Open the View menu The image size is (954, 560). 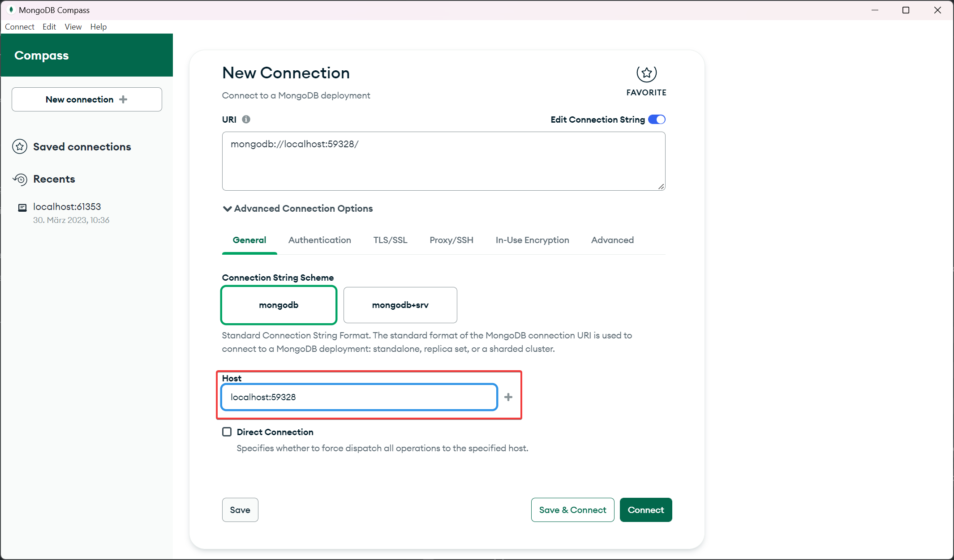coord(73,27)
